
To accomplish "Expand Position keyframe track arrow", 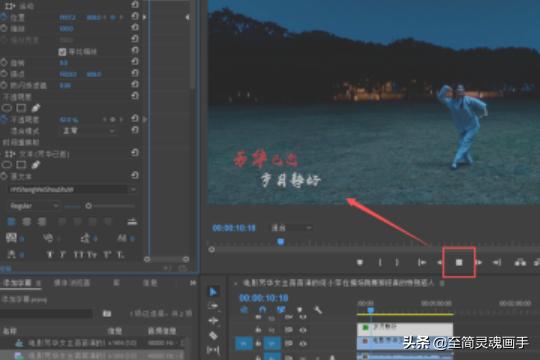I will pos(145,17).
